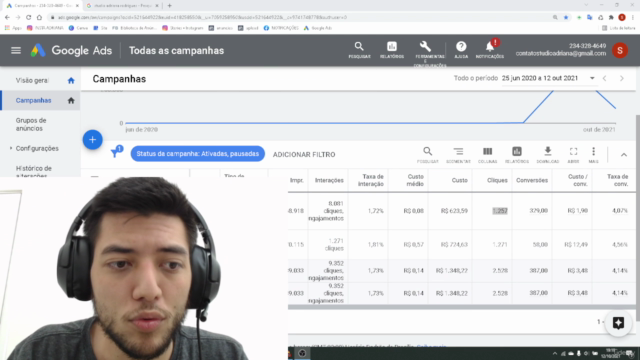Sort by Interações column header
The height and width of the screenshot is (360, 640).
tap(329, 180)
